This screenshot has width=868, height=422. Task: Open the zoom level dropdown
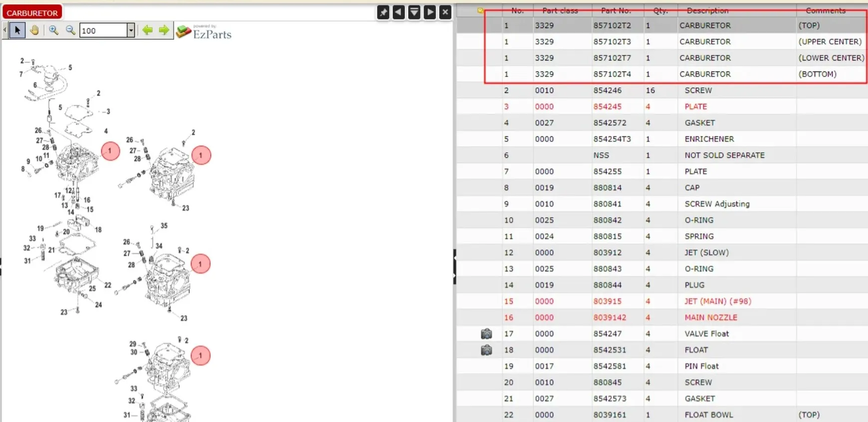click(131, 30)
